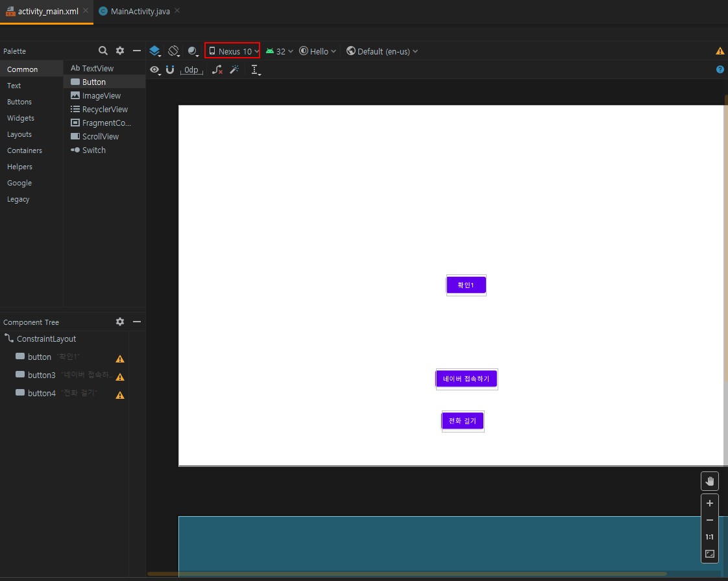The height and width of the screenshot is (581, 728).
Task: Open the API level 32 dropdown
Action: point(279,51)
